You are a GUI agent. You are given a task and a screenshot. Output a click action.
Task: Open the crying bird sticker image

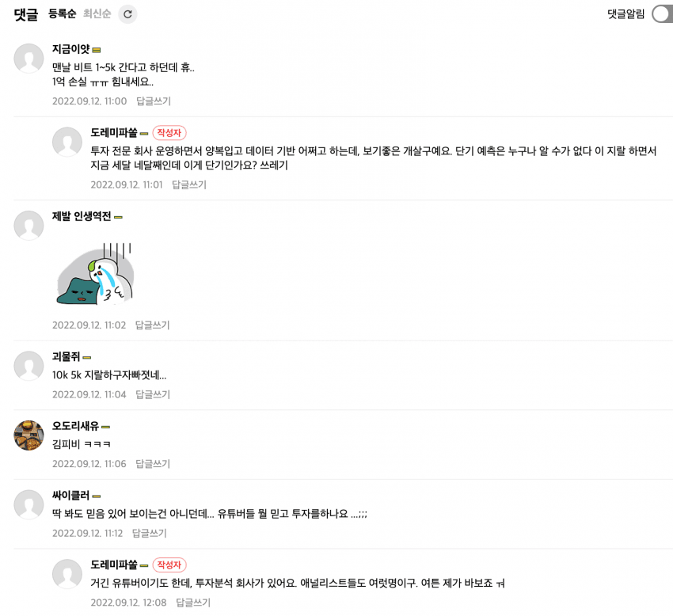[x=95, y=274]
